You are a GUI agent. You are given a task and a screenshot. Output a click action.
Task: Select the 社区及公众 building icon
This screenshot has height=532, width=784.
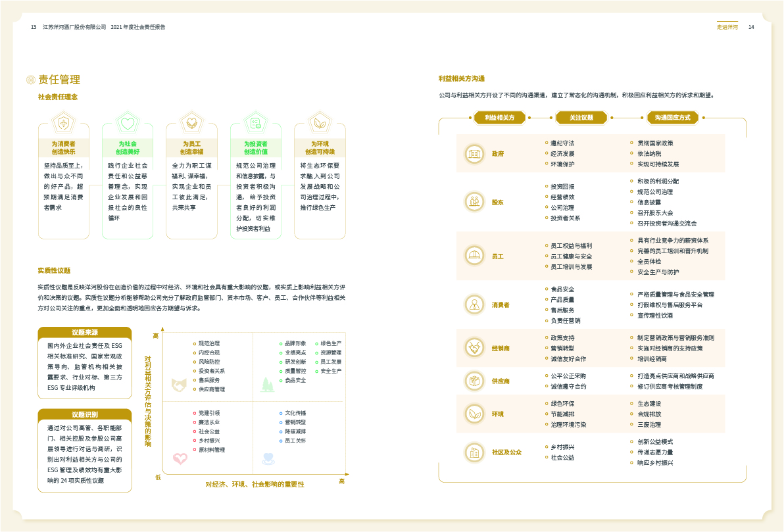[x=474, y=452]
